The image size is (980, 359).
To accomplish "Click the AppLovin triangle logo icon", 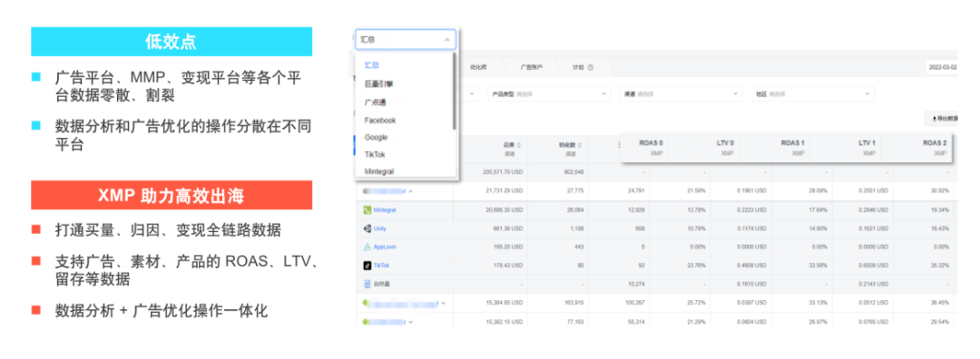I will tap(367, 247).
